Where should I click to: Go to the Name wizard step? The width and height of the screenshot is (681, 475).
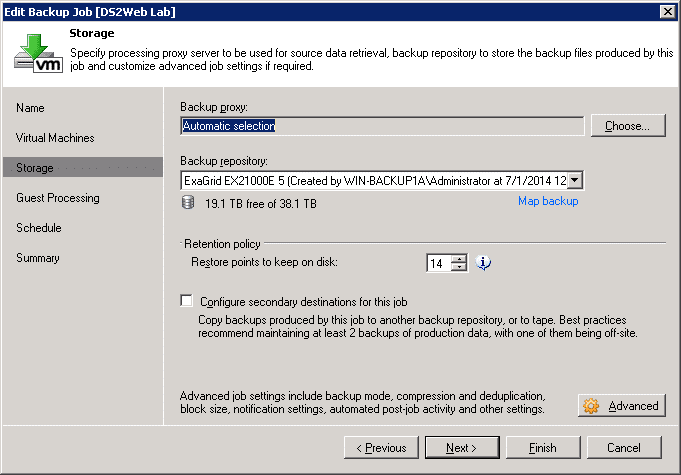coord(30,108)
